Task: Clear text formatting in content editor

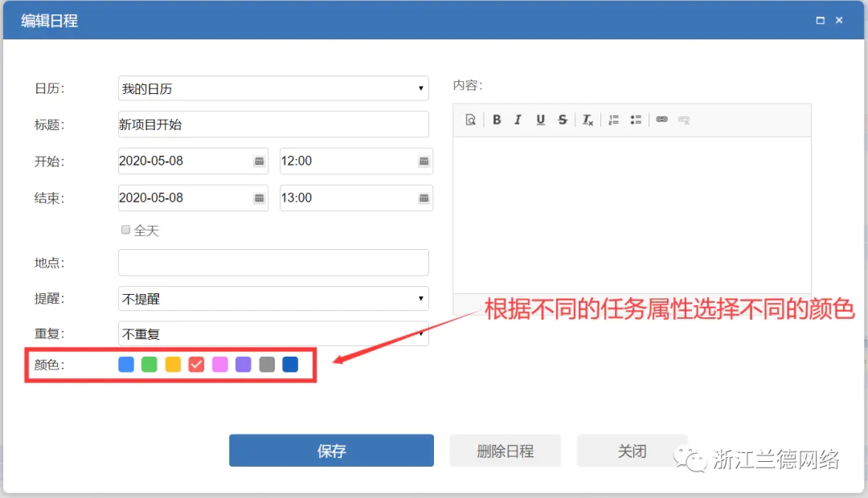Action: click(588, 120)
